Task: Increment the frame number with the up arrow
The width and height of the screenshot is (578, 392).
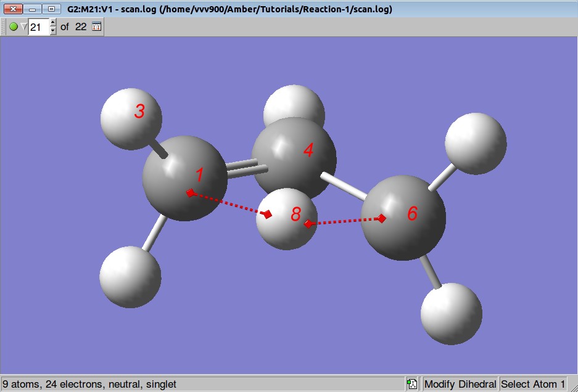Action: click(53, 22)
